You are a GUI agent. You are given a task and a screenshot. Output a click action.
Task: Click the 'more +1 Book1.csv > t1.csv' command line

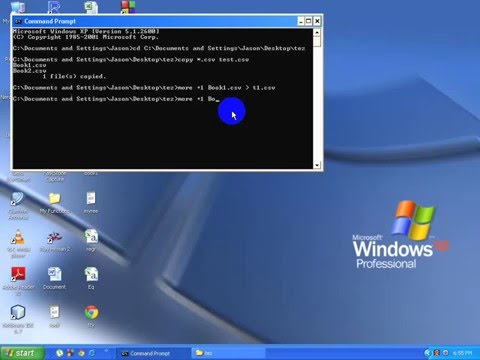[x=144, y=88]
